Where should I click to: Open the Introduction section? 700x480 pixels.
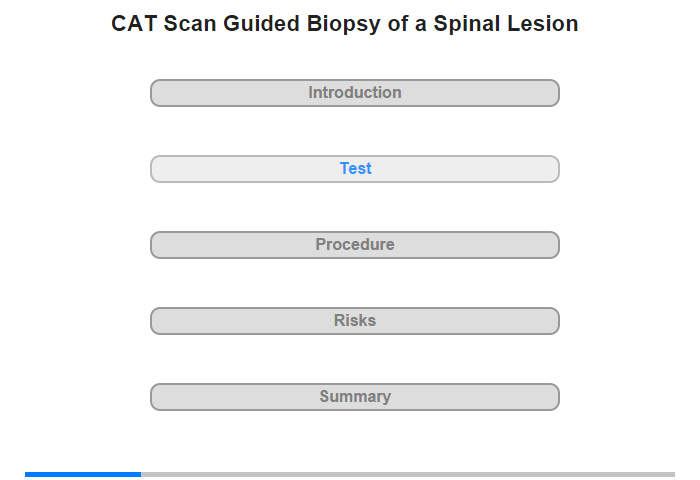click(x=354, y=93)
